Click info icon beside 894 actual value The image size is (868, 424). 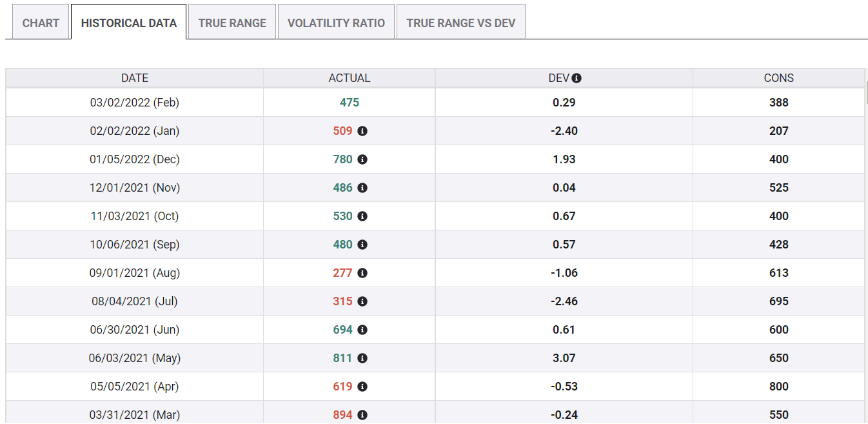pyautogui.click(x=362, y=415)
